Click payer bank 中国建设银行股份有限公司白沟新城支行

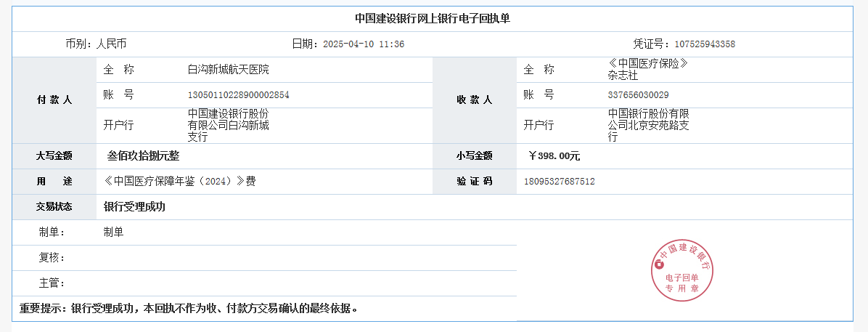coord(229,125)
